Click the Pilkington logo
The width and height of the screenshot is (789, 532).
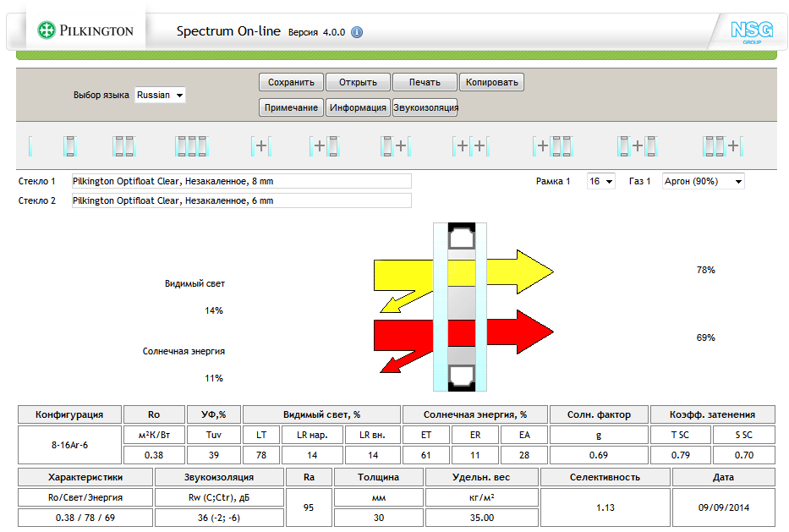(85, 30)
